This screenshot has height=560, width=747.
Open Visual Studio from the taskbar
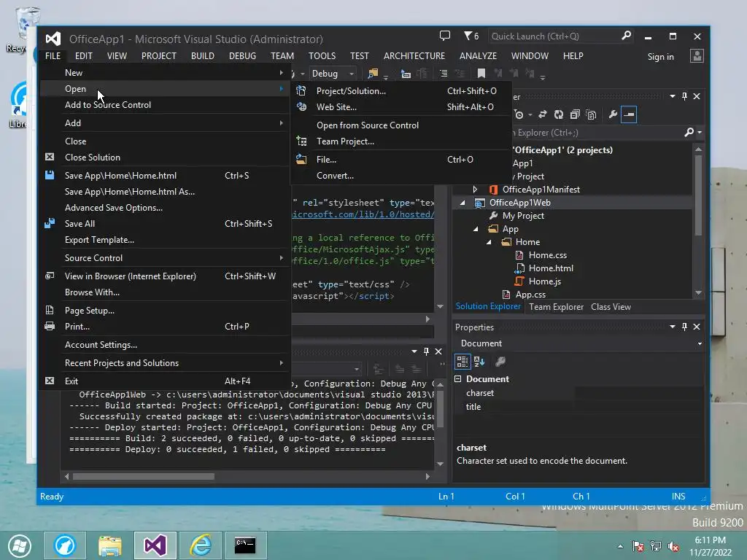[x=155, y=545]
